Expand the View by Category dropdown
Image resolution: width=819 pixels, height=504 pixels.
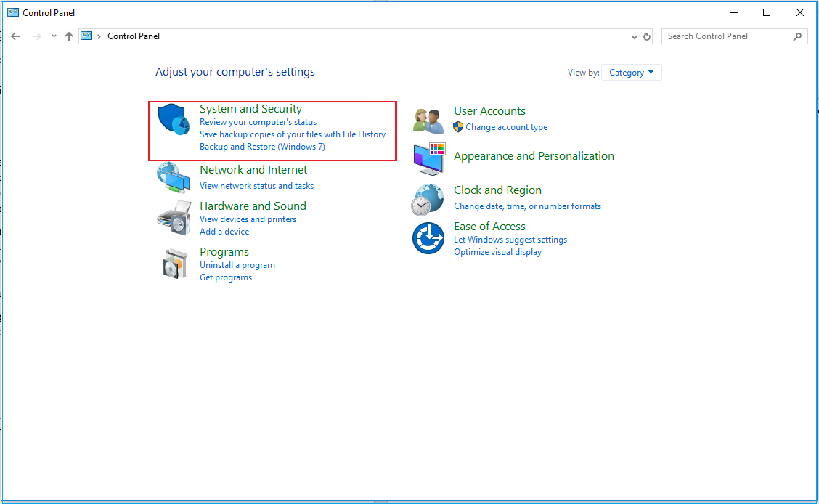click(x=631, y=73)
